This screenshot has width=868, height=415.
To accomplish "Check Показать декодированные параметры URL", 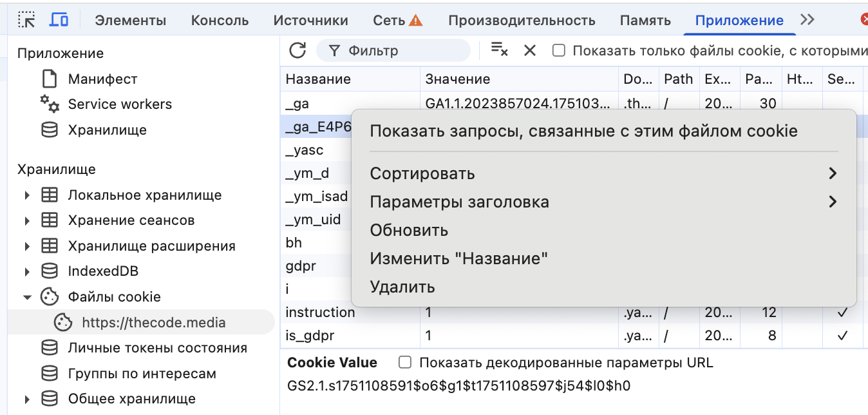I will pos(405,362).
